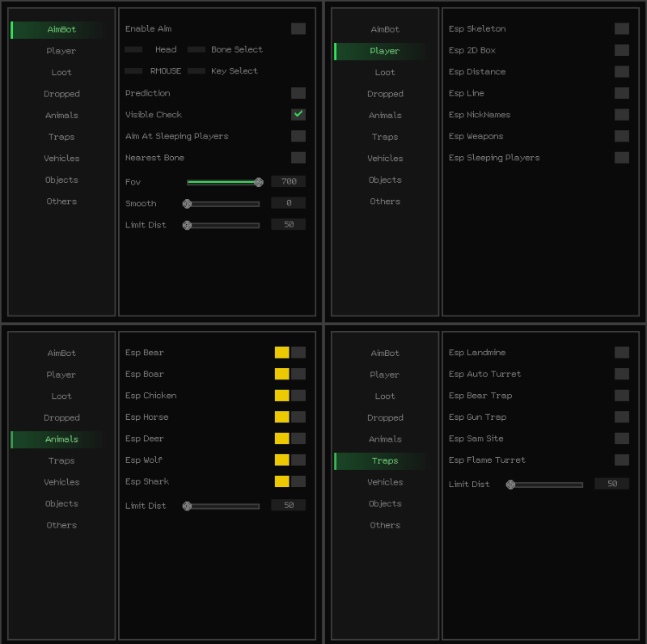Enable the Enable Aim checkbox
Viewport: 647px width, 644px height.
tap(298, 28)
